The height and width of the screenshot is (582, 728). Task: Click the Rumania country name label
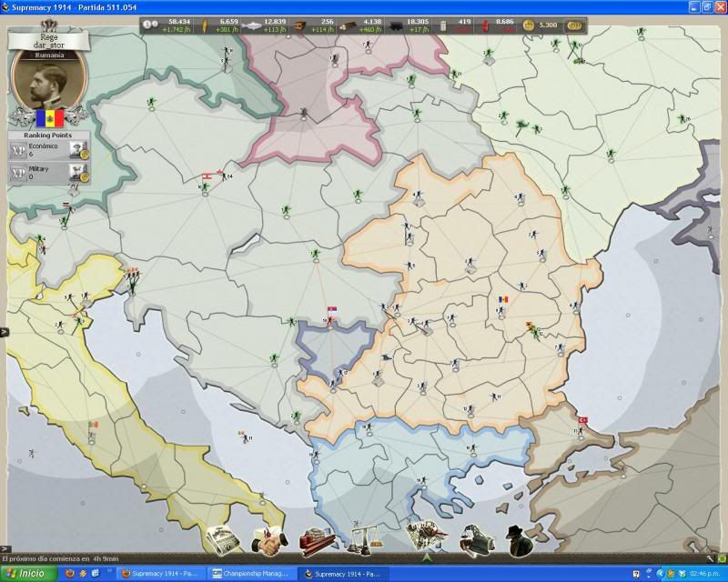tap(49, 55)
